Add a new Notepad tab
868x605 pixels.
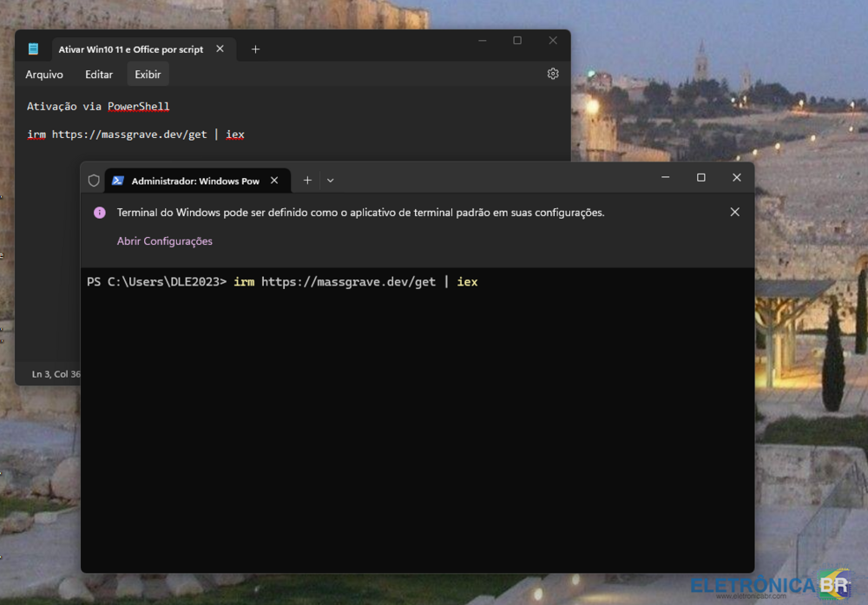[255, 49]
